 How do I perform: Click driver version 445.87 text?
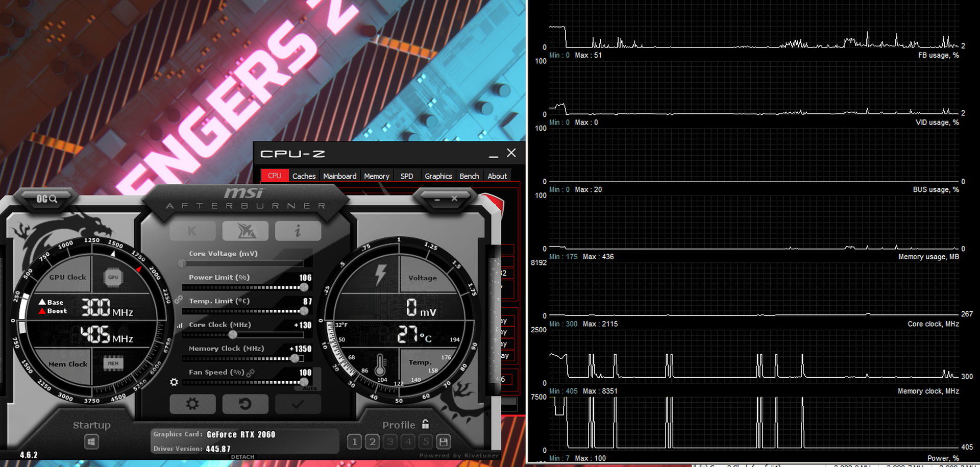(x=218, y=449)
